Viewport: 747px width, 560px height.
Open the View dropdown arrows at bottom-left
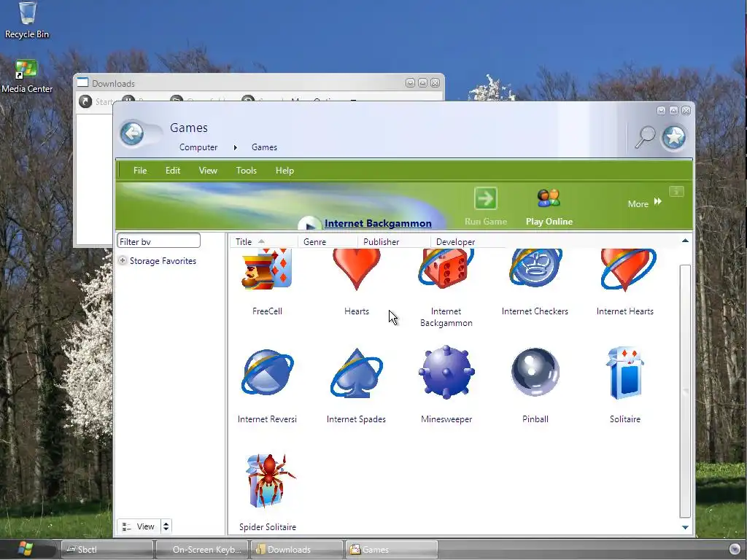166,526
